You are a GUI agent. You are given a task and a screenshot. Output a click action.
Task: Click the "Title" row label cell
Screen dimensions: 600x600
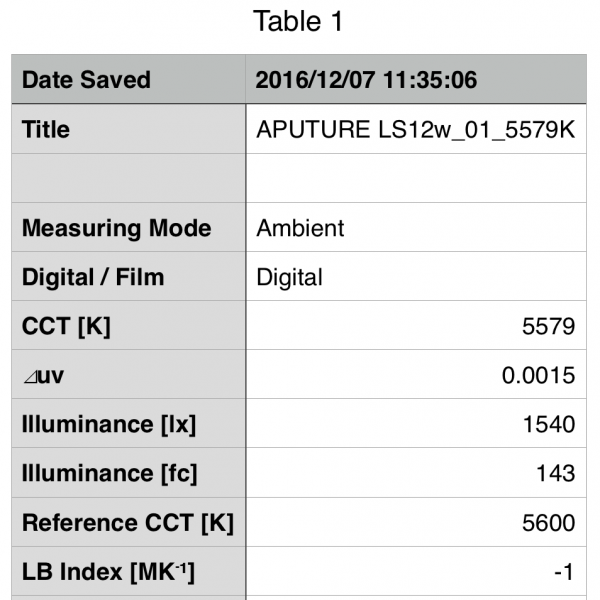click(128, 129)
